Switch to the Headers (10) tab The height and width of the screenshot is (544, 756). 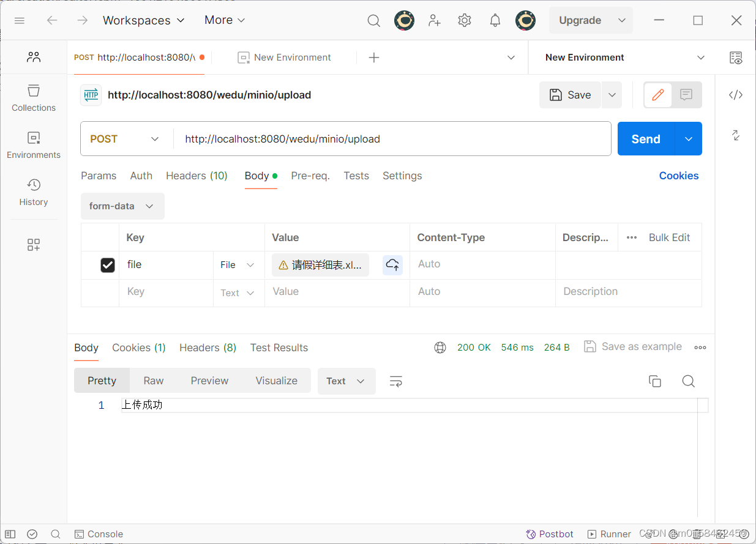coord(196,176)
